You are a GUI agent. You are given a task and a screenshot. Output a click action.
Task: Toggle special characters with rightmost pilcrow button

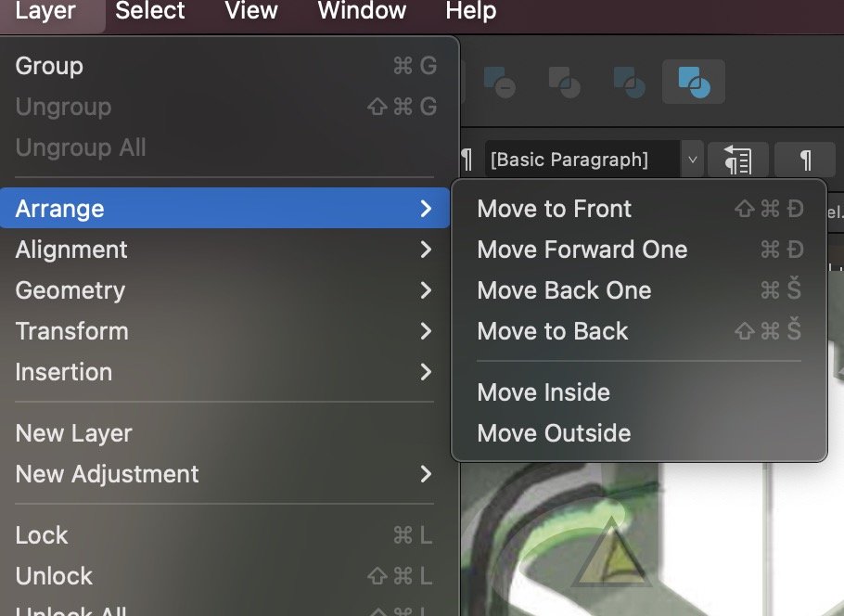(804, 159)
